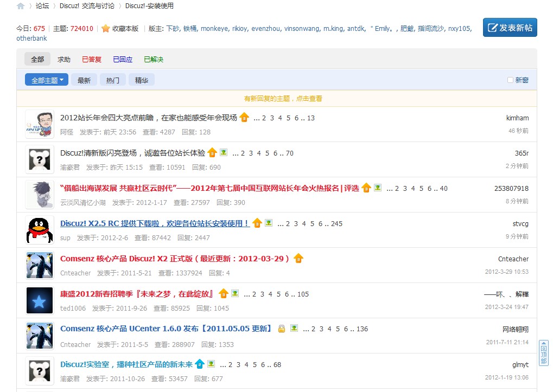
Task: Enable the 新窗 checkbox
Action: (x=510, y=80)
